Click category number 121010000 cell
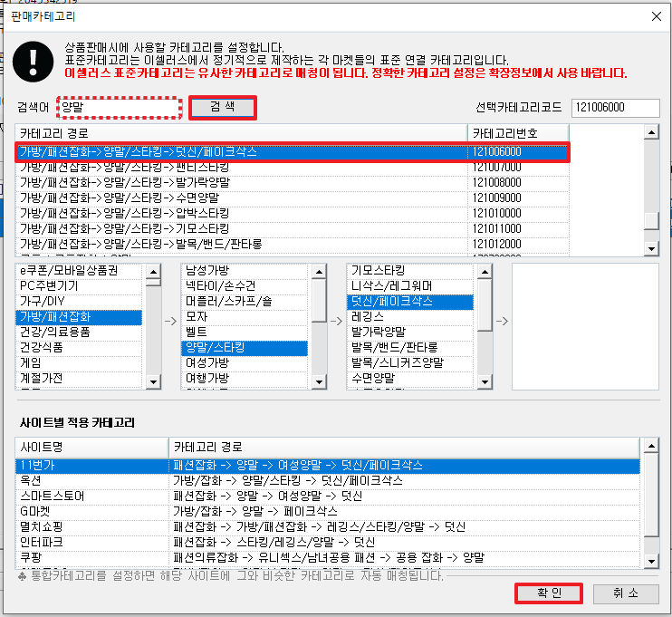 click(x=518, y=214)
